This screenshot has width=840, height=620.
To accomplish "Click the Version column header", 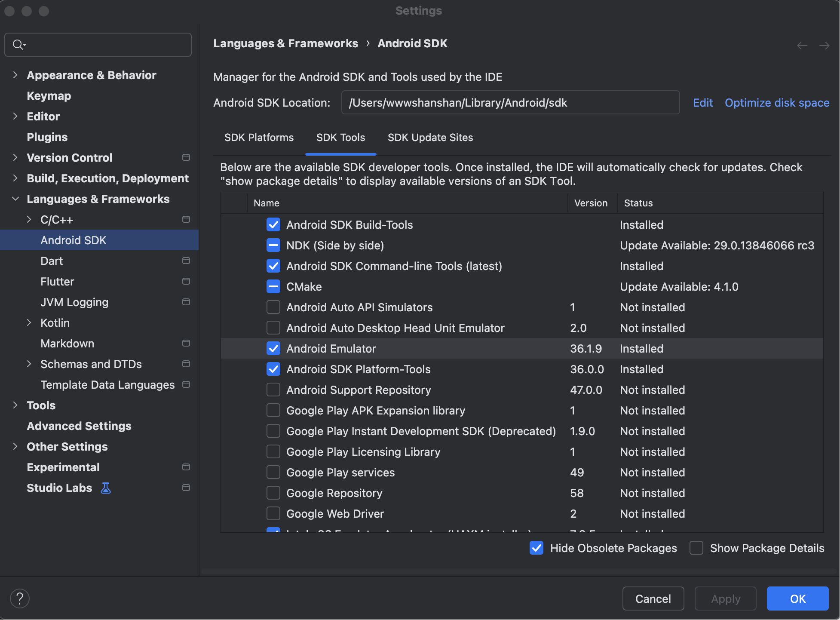I will pyautogui.click(x=593, y=203).
